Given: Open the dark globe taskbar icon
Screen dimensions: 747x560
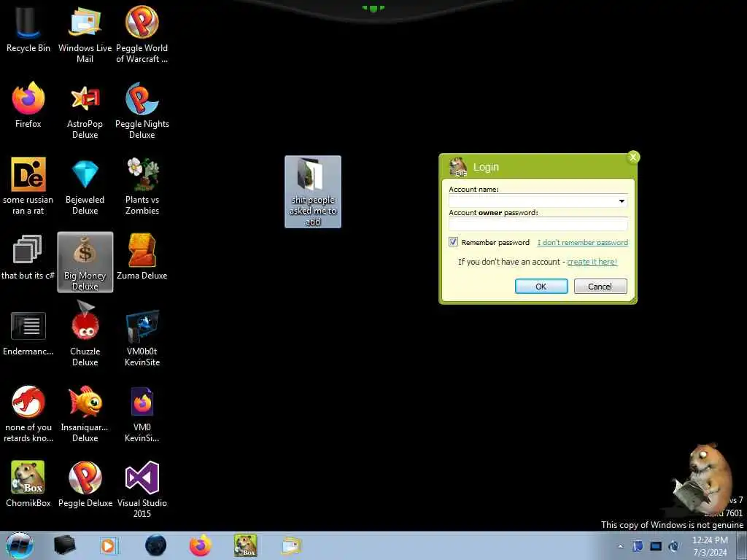Looking at the screenshot, I should tap(156, 545).
